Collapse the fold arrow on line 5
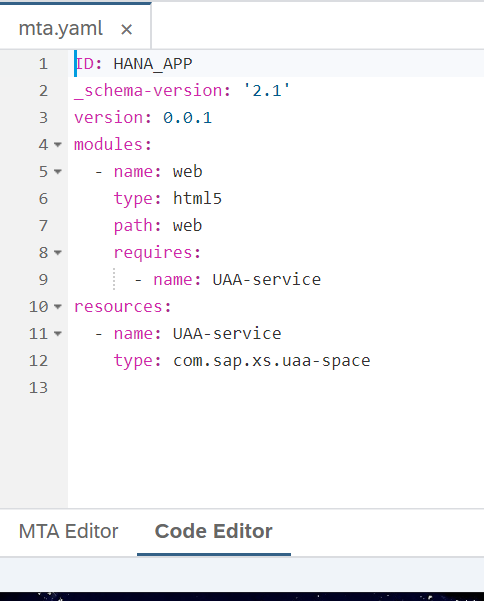 pyautogui.click(x=58, y=172)
